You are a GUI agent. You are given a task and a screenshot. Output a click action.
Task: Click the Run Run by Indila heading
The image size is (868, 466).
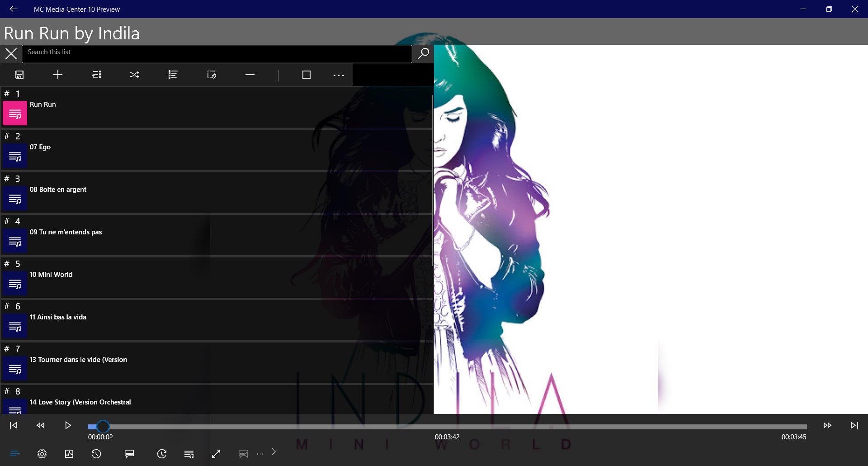click(x=72, y=33)
